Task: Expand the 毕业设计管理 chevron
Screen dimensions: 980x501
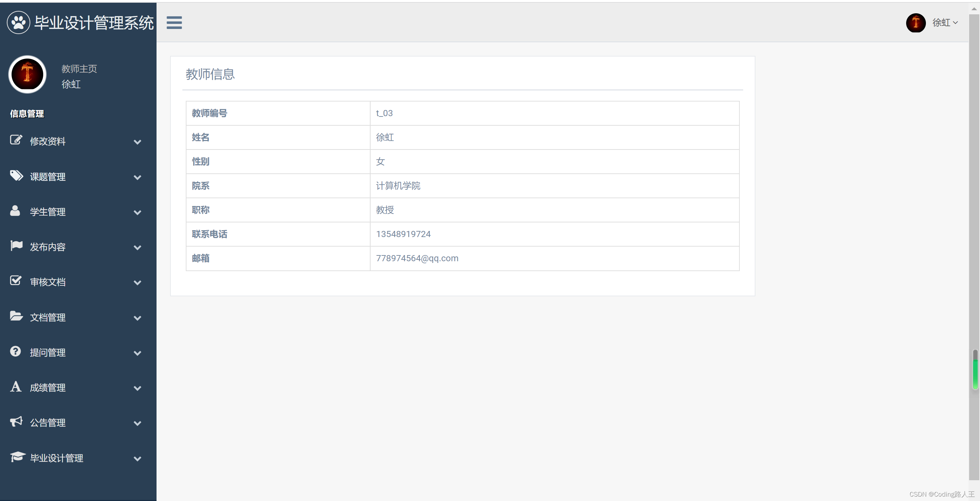Action: coord(138,459)
